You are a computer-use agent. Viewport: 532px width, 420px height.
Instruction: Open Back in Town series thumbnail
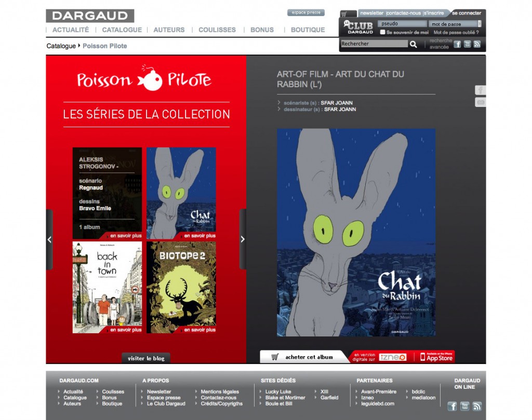pos(107,287)
